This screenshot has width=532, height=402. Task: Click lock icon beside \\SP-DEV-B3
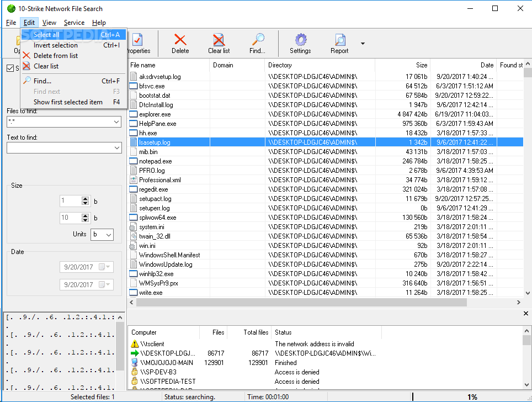click(x=135, y=372)
